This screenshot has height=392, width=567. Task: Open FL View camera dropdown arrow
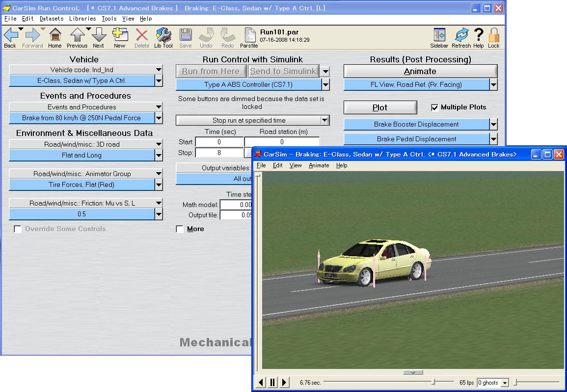click(493, 84)
